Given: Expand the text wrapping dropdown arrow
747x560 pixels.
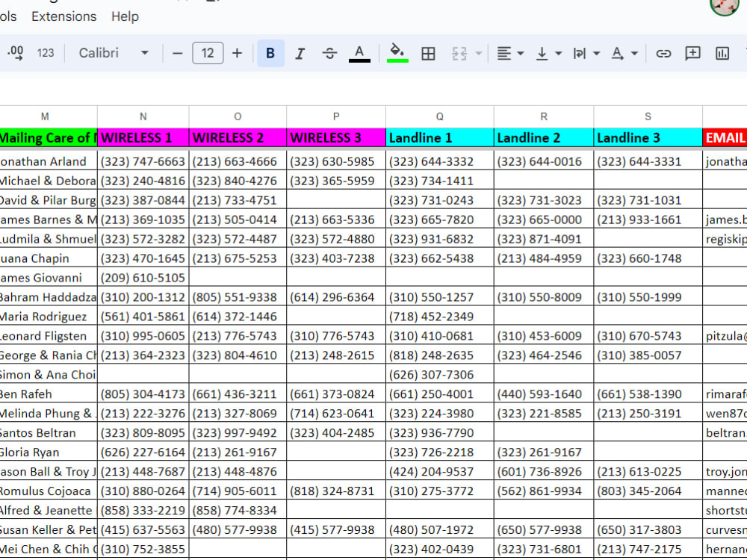Looking at the screenshot, I should (596, 53).
